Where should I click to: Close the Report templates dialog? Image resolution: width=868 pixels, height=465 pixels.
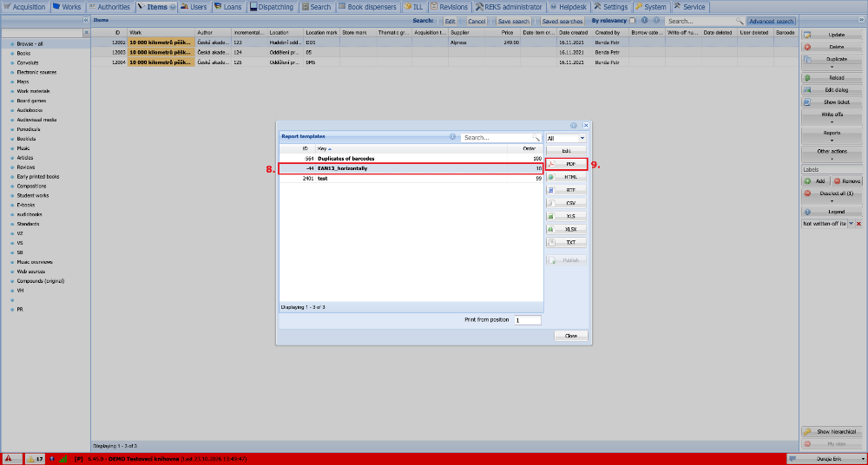[571, 336]
